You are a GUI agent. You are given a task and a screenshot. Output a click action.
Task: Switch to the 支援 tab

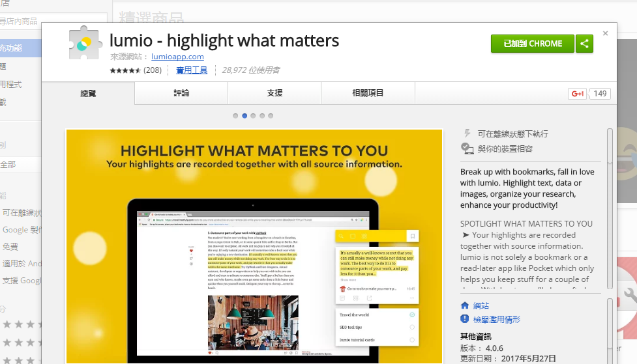click(274, 93)
